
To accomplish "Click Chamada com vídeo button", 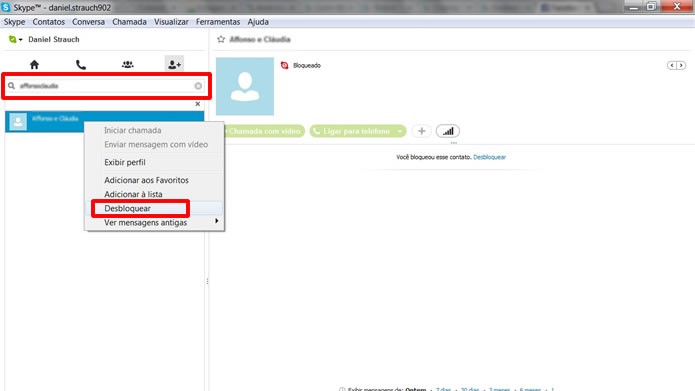I will point(264,131).
